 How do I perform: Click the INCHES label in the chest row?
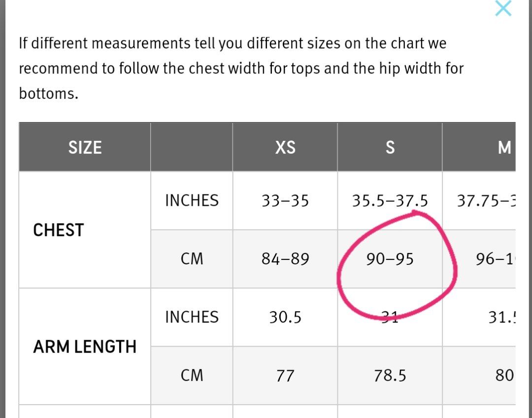click(x=192, y=200)
